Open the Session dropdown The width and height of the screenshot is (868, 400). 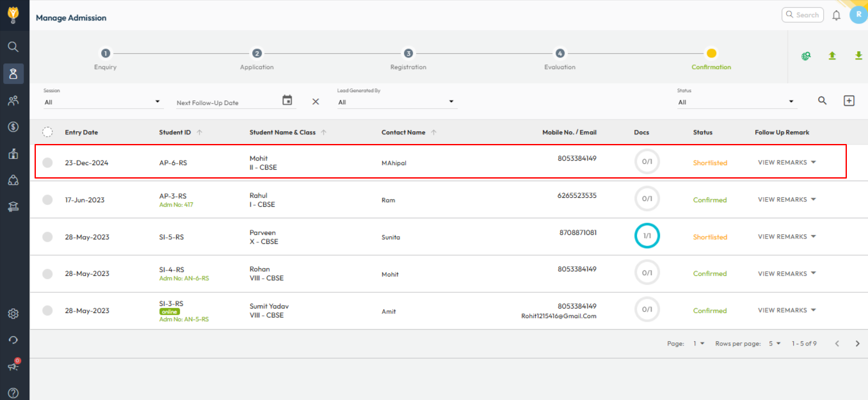click(x=102, y=102)
